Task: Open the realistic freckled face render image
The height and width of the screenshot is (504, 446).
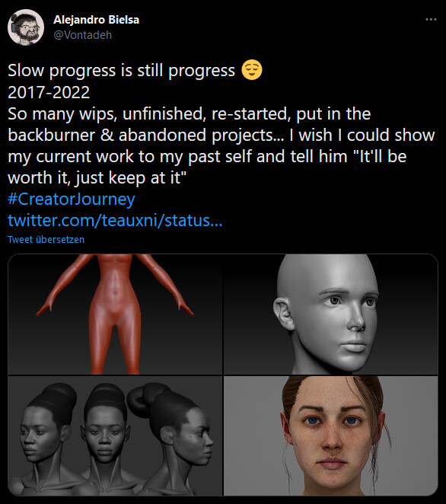Action: pos(330,435)
